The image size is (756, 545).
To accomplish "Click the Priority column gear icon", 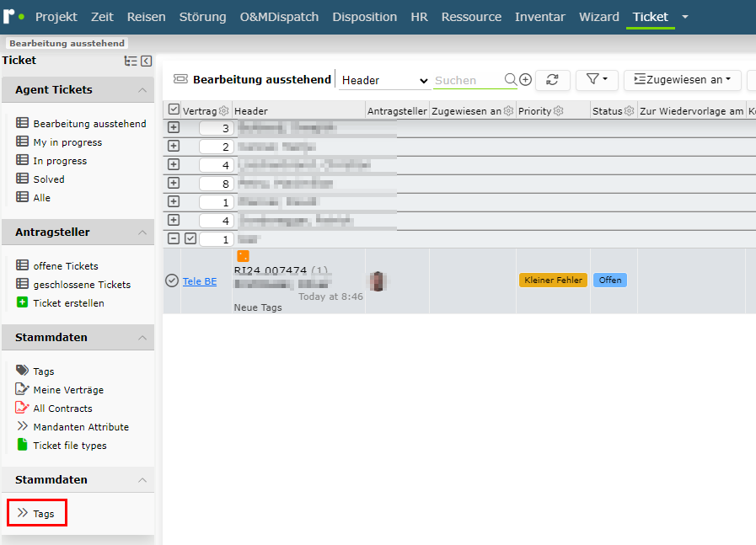I will [558, 111].
